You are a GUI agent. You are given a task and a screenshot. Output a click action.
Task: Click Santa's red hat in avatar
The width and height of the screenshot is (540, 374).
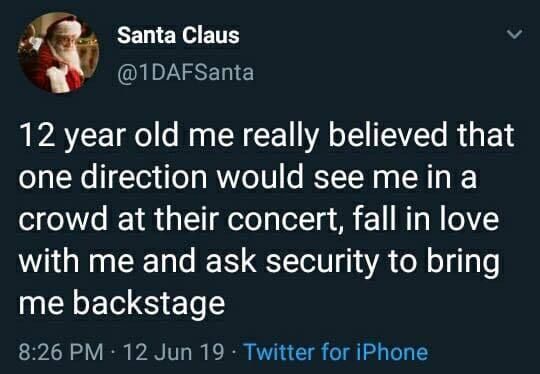point(65,26)
